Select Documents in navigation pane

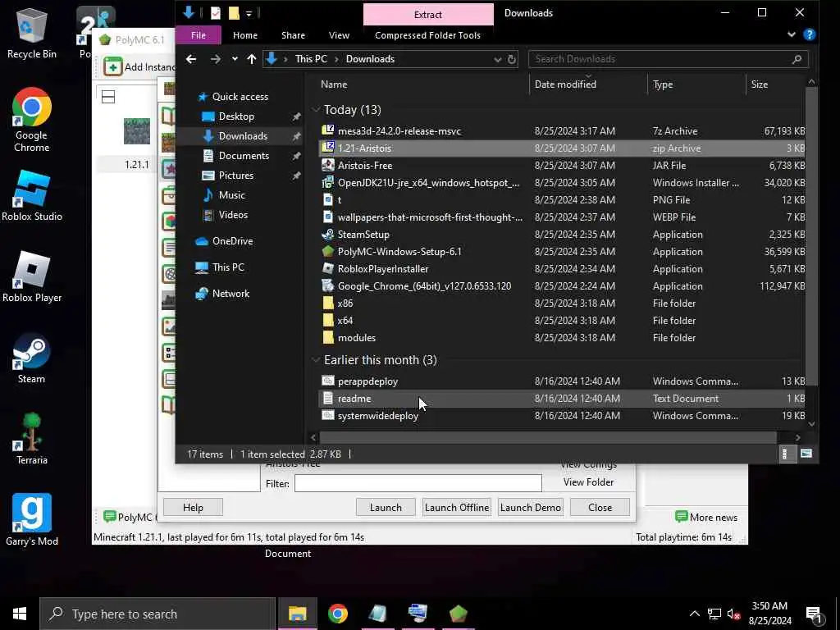[244, 156]
